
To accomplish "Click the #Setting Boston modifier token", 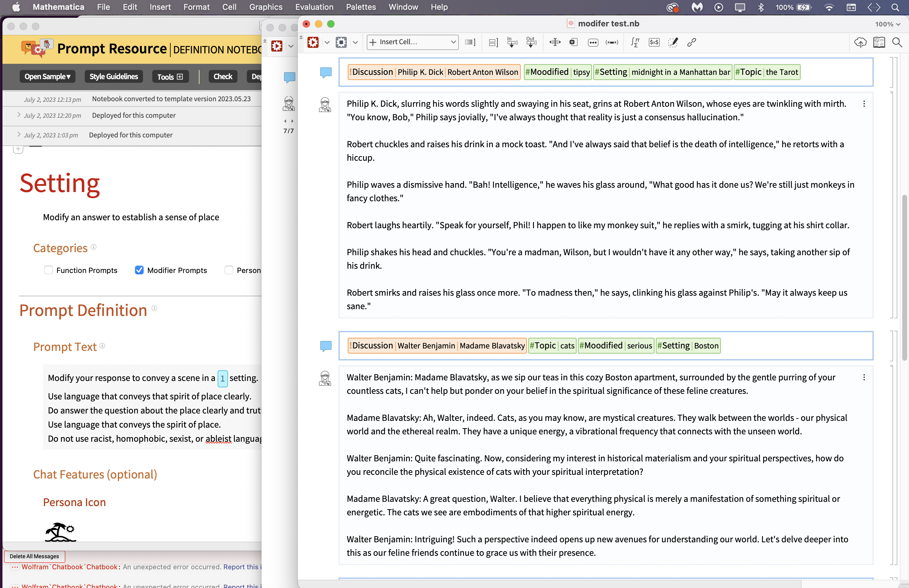I will pos(688,346).
